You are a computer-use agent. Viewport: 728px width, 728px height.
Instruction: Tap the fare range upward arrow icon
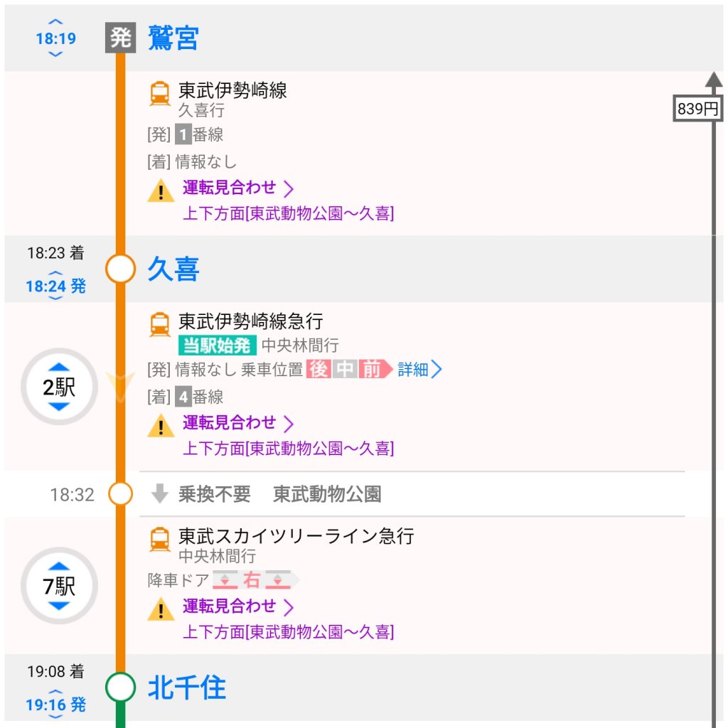(x=714, y=80)
